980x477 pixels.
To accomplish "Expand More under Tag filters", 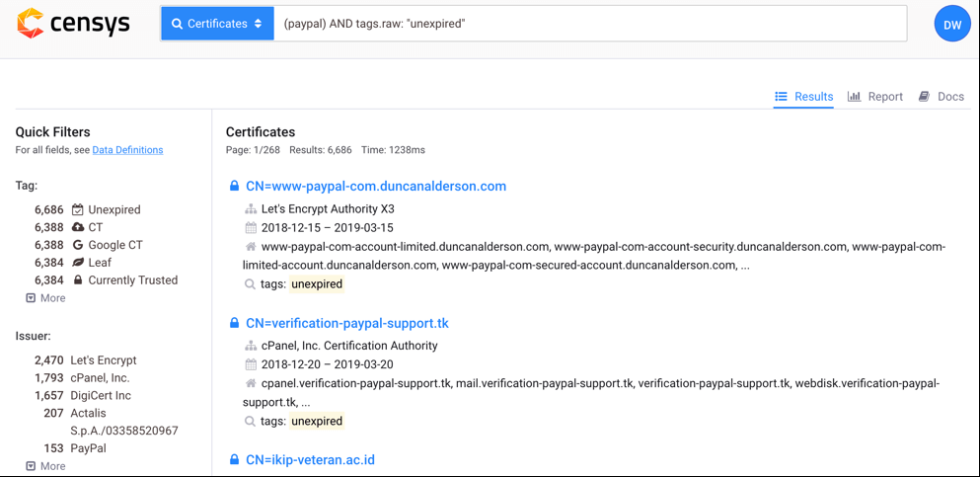I will coord(45,298).
